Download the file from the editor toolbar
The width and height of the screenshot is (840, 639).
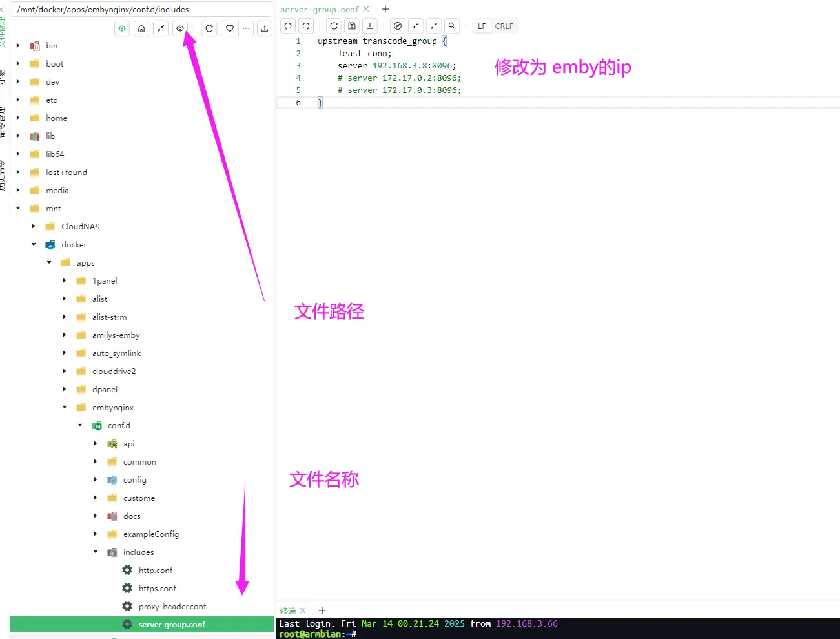[370, 25]
